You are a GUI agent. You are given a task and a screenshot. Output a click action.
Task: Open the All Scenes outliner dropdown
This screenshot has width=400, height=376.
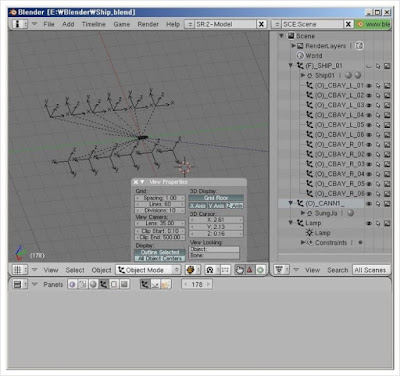(x=370, y=270)
